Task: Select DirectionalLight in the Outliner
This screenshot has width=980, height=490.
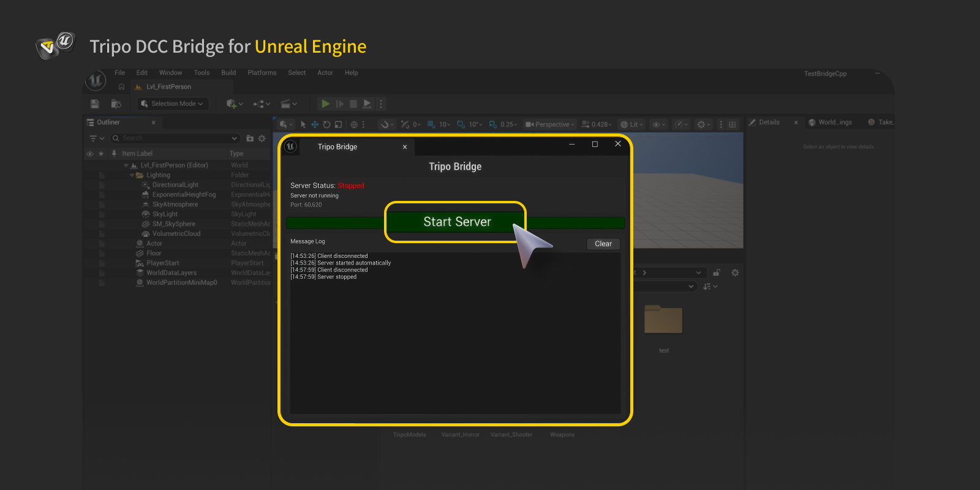Action: (x=175, y=185)
